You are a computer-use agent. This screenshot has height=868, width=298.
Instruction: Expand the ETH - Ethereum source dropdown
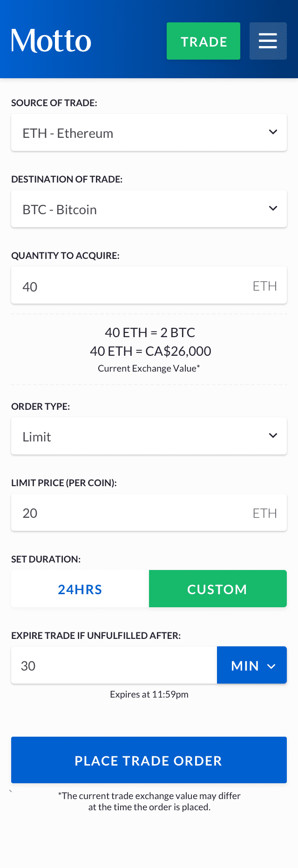[x=149, y=132]
